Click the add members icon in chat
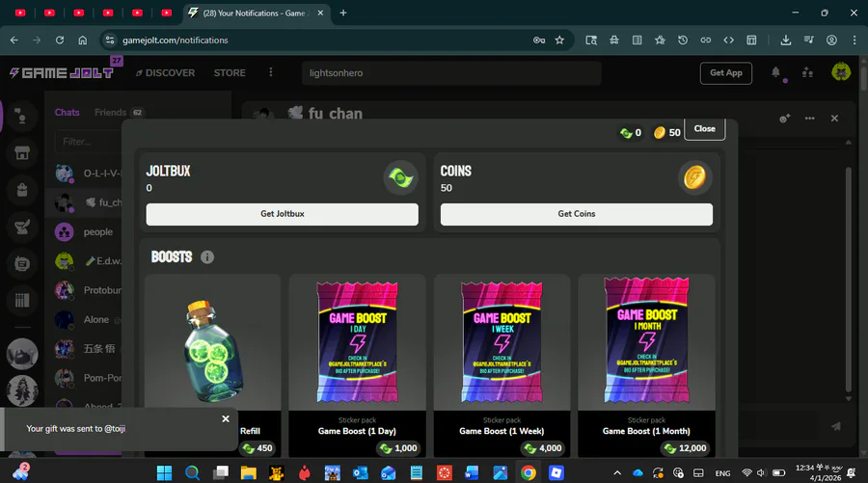 (784, 119)
